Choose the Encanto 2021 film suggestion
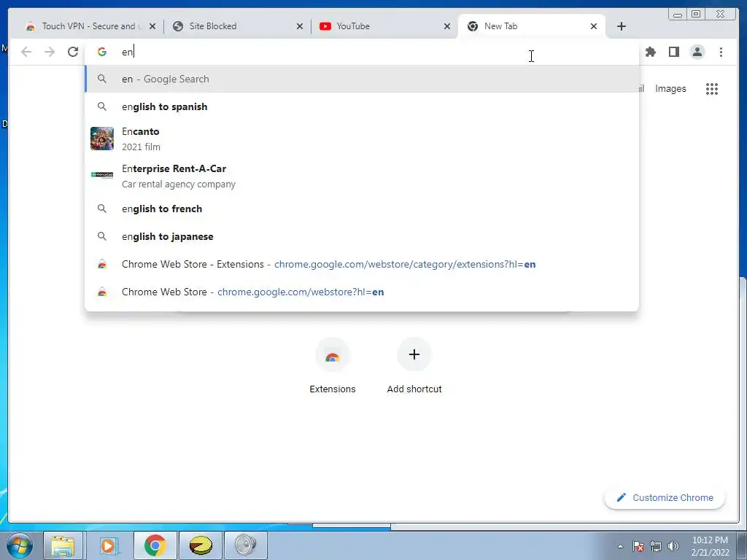This screenshot has width=747, height=560. point(362,139)
